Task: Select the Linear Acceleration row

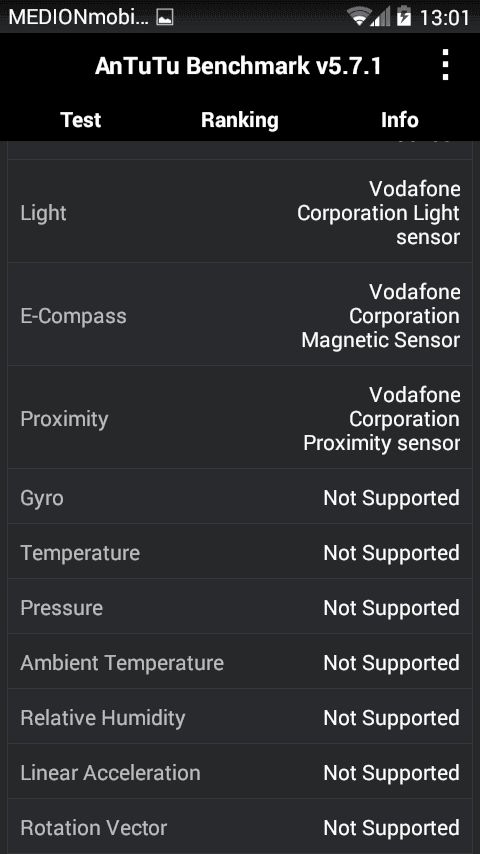Action: [x=240, y=772]
